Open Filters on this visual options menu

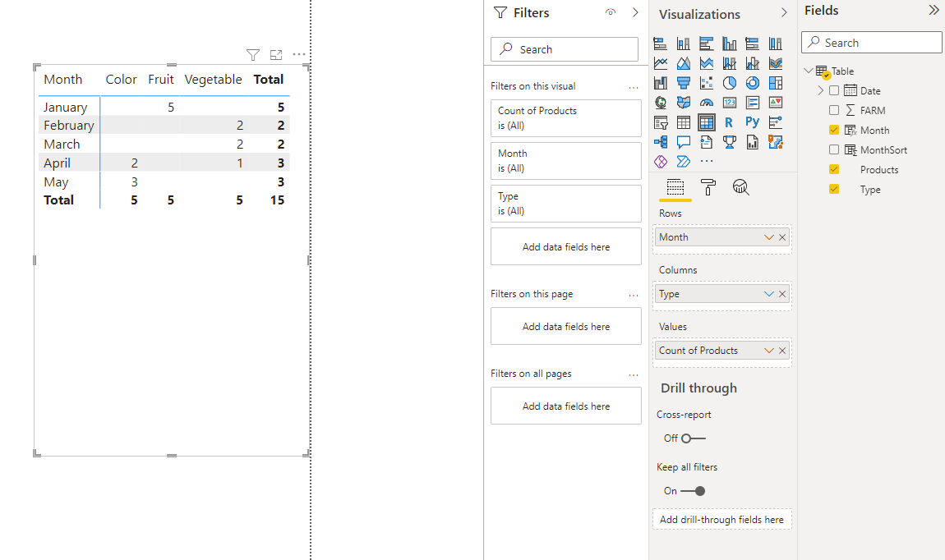(x=634, y=87)
